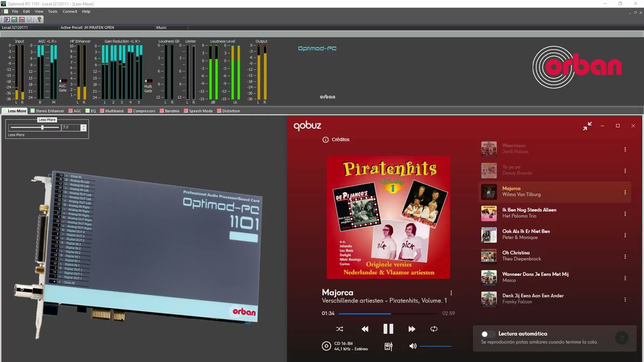The image size is (644, 362).
Task: Click the Less-More slider handle
Action: tap(42, 128)
